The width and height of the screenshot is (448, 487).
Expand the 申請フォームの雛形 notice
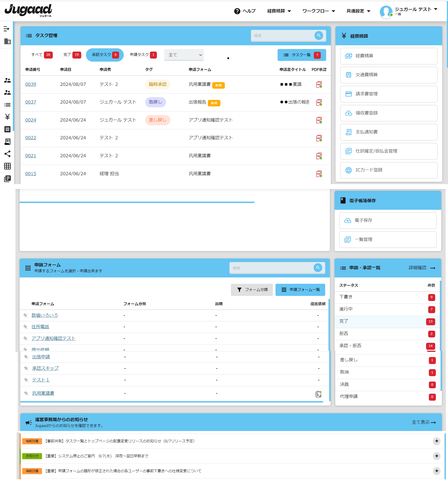point(437,471)
